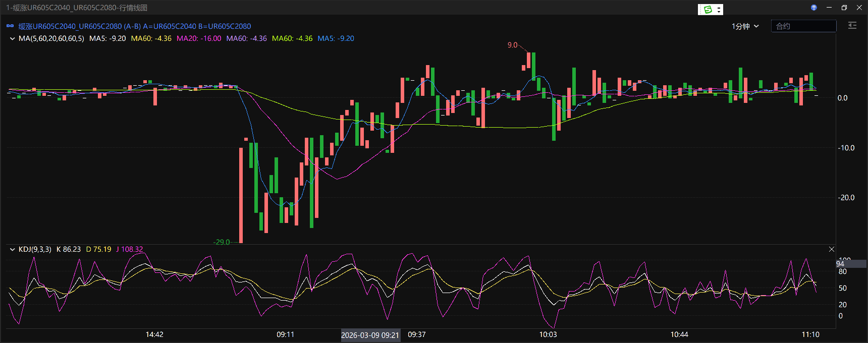Image resolution: width=868 pixels, height=343 pixels.
Task: Click the 9.0 high price label
Action: pyautogui.click(x=512, y=45)
